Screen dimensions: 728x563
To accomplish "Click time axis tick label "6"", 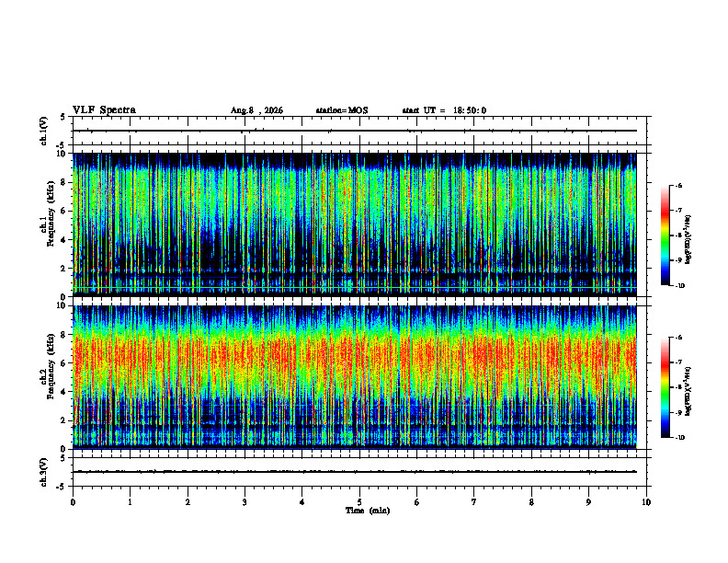I will 417,502.
